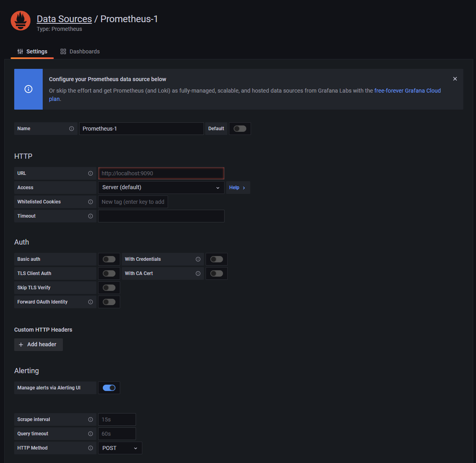Screen dimensions: 476x463
Task: Enable the Skip TLS Verify switch
Action: 109,288
